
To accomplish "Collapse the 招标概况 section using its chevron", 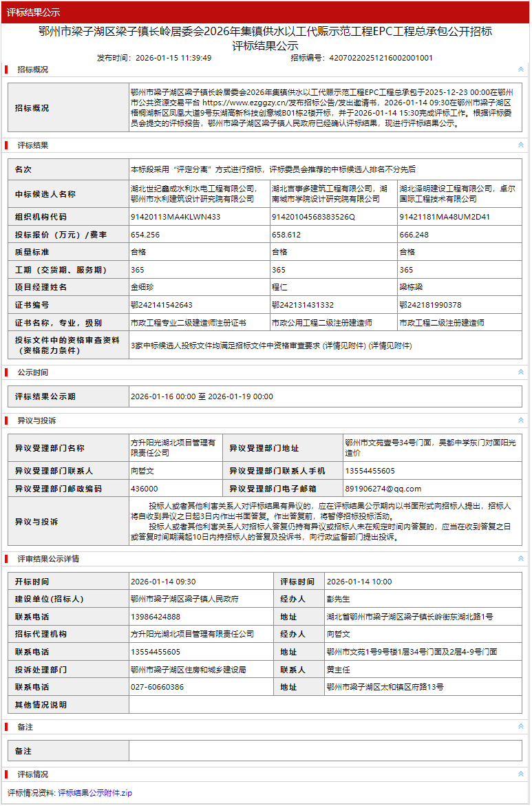I will point(521,70).
